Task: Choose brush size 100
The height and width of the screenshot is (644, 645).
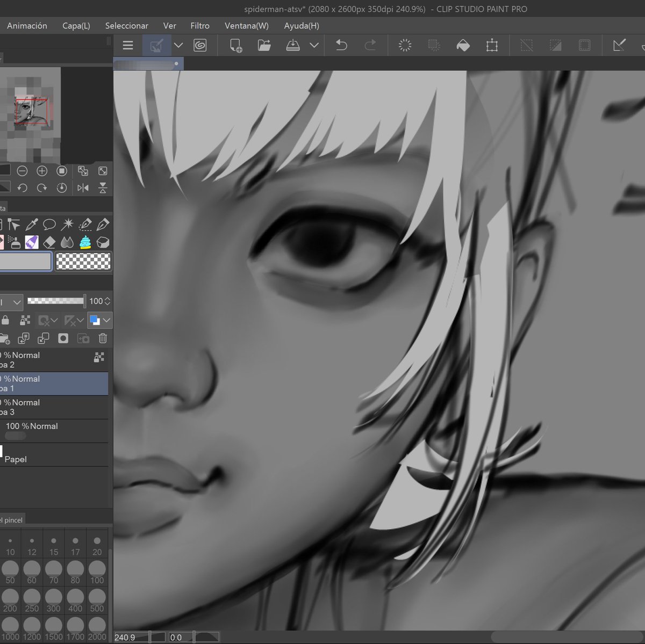Action: tap(97, 572)
